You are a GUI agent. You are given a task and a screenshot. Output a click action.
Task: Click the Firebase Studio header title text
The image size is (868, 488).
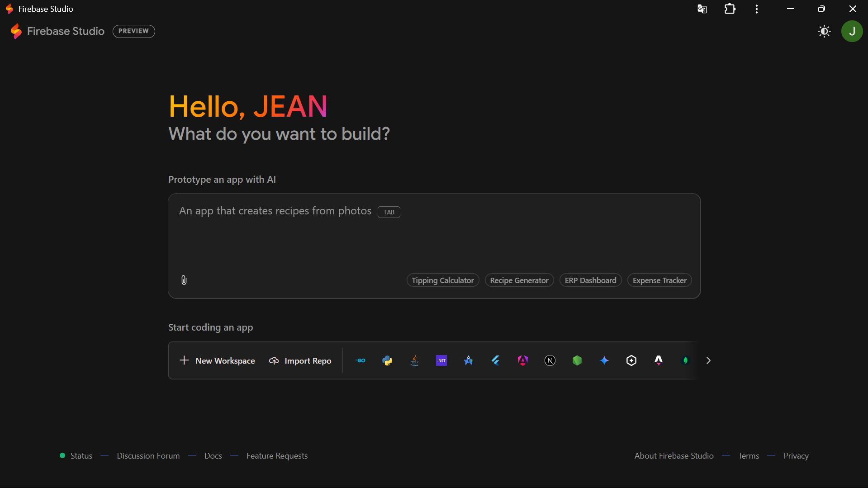66,31
